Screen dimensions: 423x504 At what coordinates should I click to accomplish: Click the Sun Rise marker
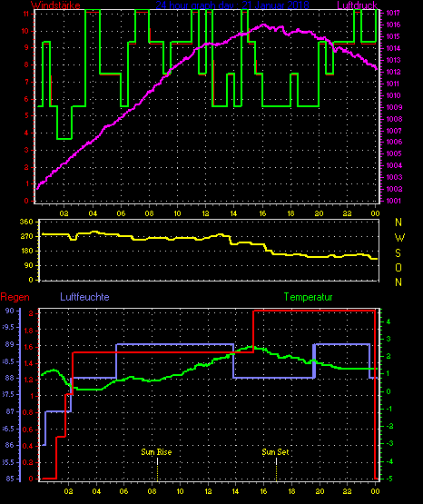click(x=157, y=452)
